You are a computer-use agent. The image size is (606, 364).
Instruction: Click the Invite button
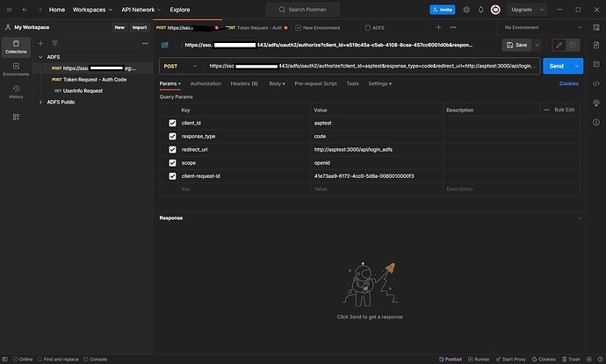[x=442, y=10]
